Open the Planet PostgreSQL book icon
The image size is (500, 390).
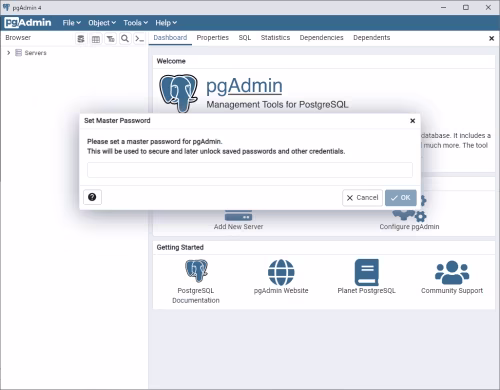(x=367, y=272)
